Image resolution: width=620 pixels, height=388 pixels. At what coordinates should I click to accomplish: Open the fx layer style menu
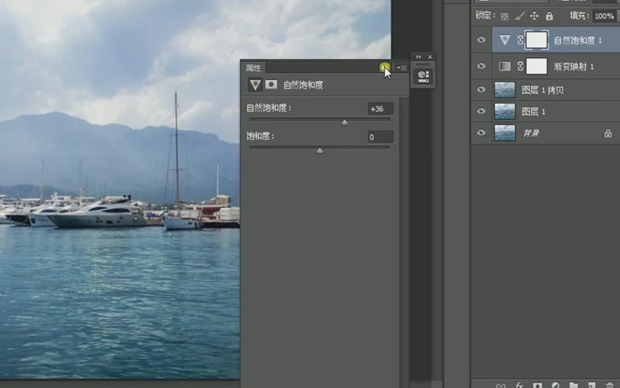coord(519,385)
